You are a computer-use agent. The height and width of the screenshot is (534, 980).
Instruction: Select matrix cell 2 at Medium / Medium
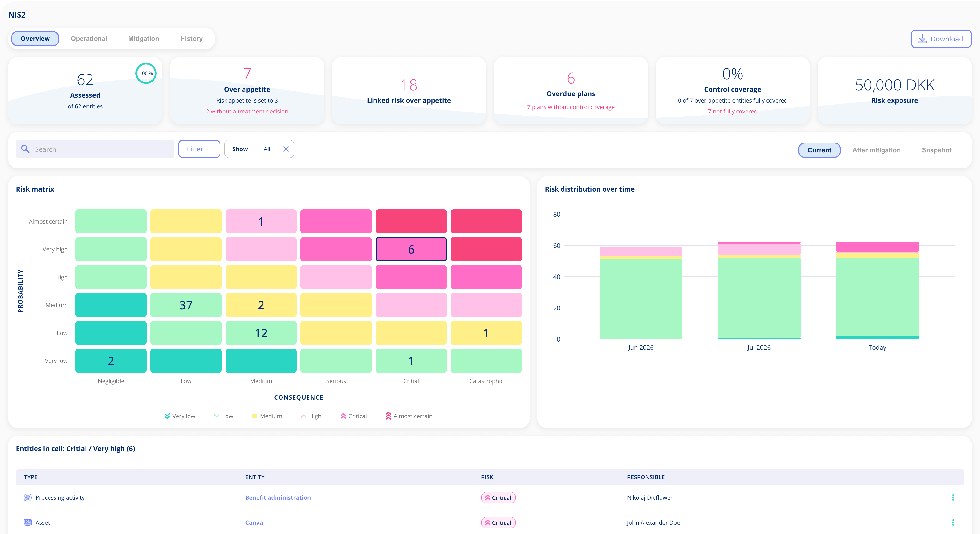pos(261,305)
